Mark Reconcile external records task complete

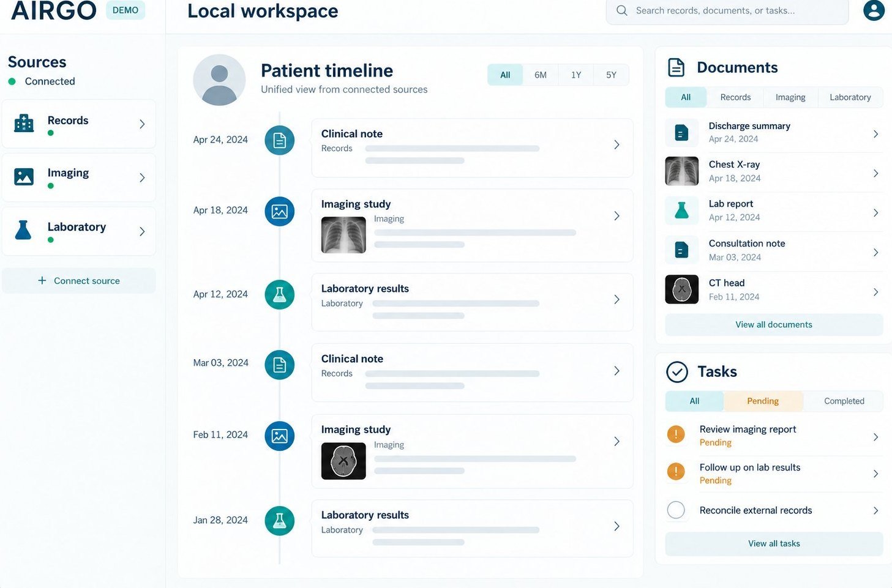pyautogui.click(x=676, y=510)
